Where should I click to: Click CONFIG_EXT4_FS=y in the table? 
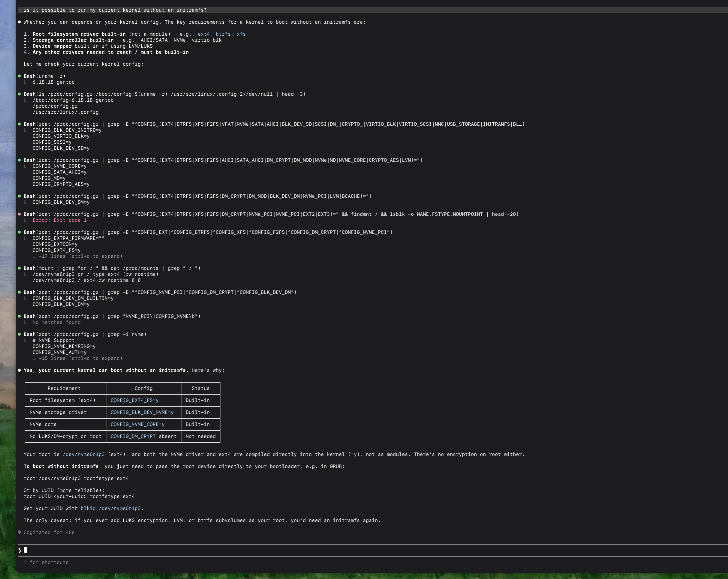point(134,400)
